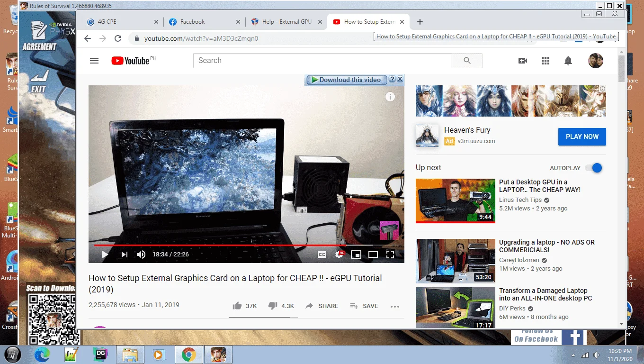Show hidden system tray icons
The width and height of the screenshot is (644, 364).
tap(573, 355)
